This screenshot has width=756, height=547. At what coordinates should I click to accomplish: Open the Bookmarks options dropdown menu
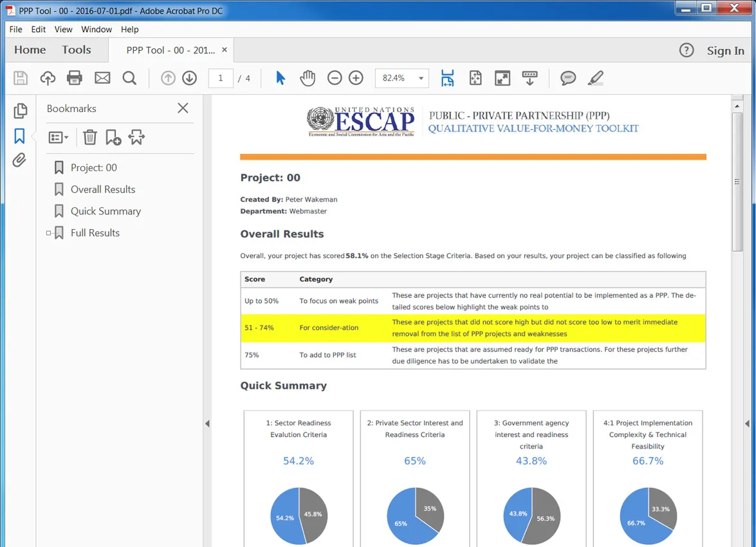pyautogui.click(x=59, y=138)
